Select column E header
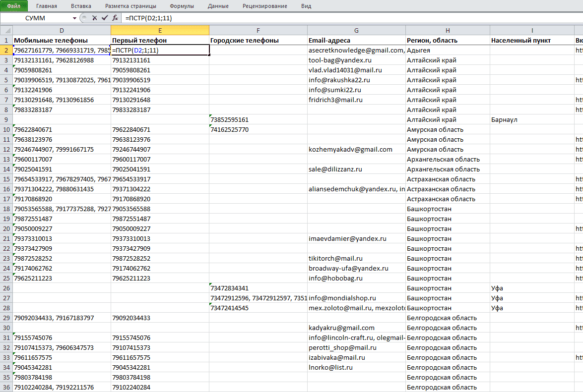 [x=160, y=30]
